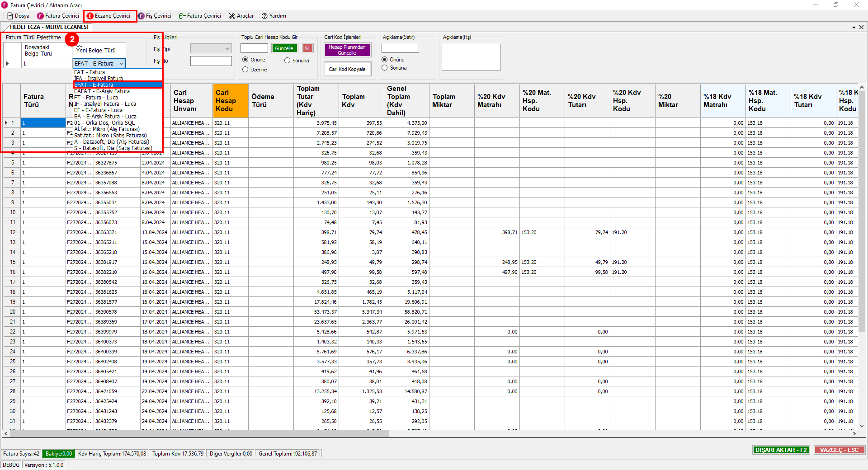Click the green e-Fatura Çevirici icon
The width and height of the screenshot is (868, 470).
click(x=182, y=16)
